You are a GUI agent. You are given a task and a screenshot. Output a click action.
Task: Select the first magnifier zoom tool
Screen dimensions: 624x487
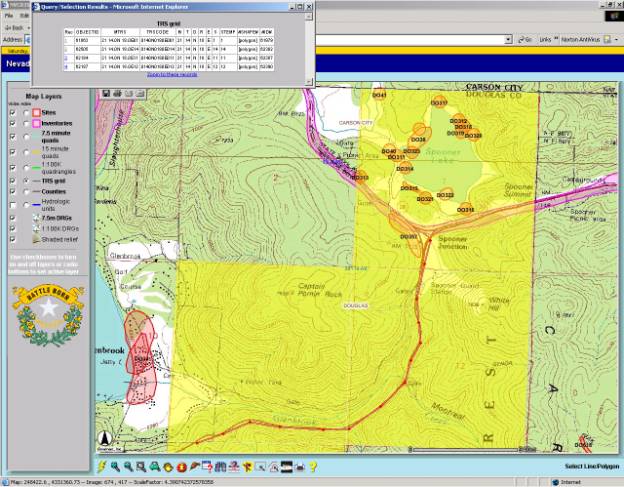click(x=116, y=467)
